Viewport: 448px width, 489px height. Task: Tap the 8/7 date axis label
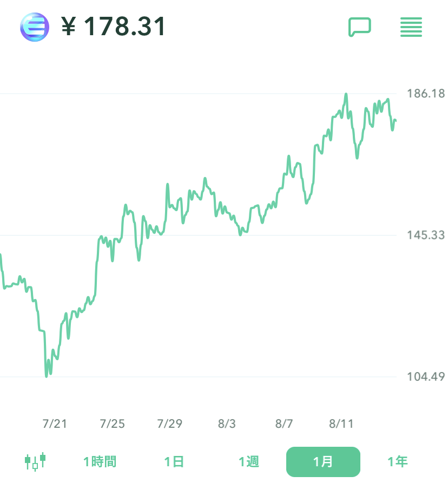click(x=284, y=423)
